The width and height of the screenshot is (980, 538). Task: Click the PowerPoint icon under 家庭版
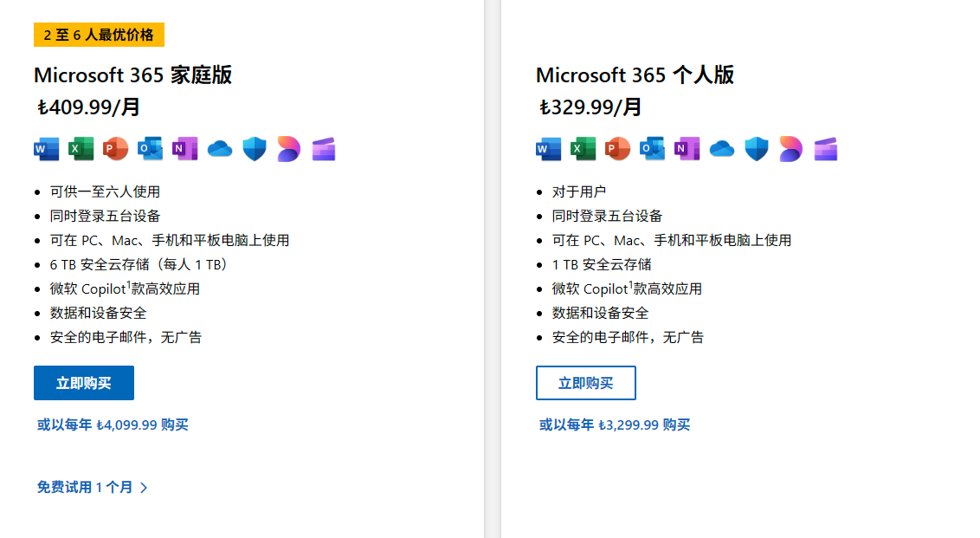[116, 149]
